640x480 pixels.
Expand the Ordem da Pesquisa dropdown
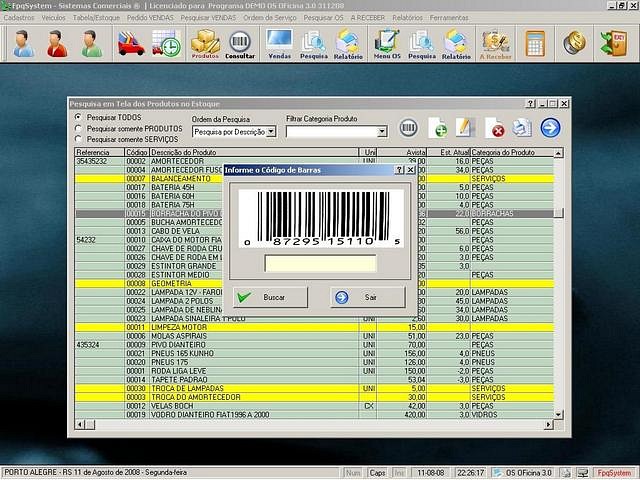click(271, 132)
